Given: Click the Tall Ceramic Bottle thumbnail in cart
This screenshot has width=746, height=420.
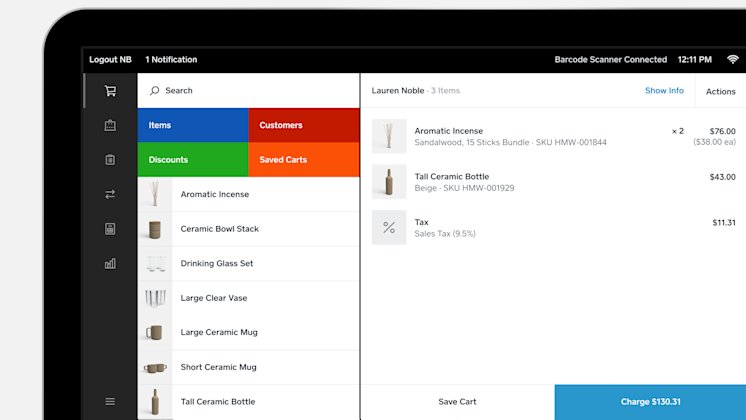Looking at the screenshot, I should pos(389,182).
